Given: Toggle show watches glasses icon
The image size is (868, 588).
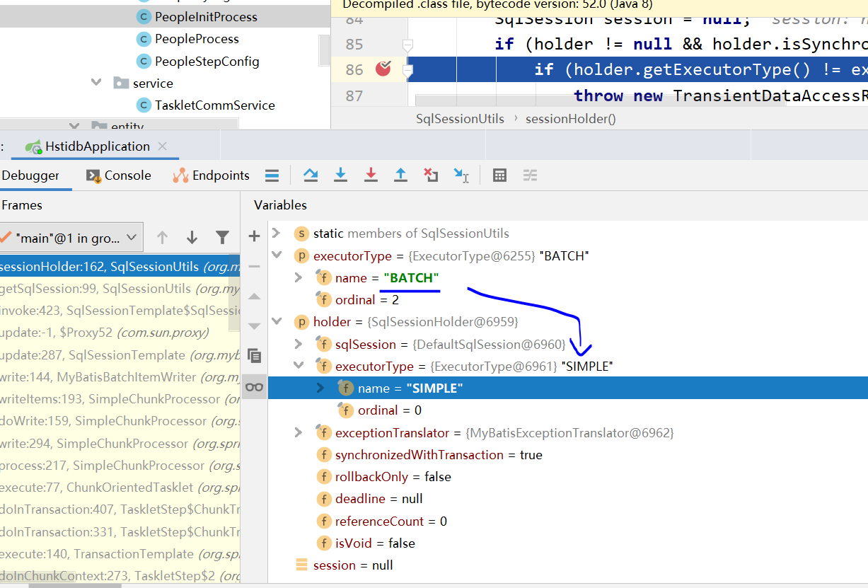Looking at the screenshot, I should [x=254, y=386].
